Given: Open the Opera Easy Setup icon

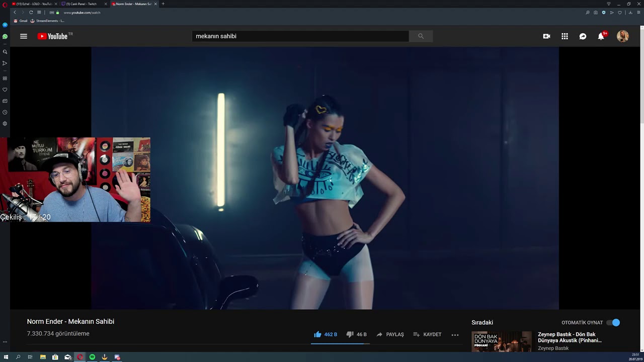Looking at the screenshot, I should tap(638, 13).
